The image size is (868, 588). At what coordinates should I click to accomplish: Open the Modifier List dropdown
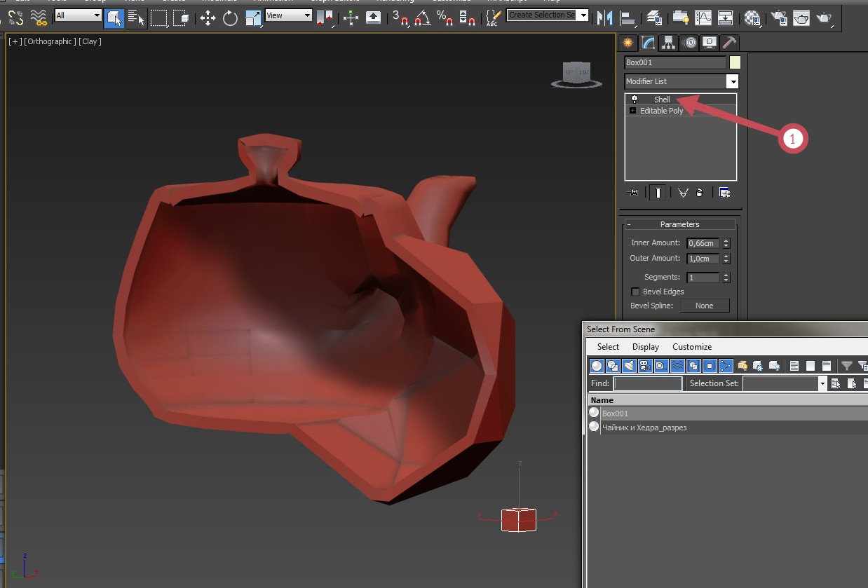point(681,81)
